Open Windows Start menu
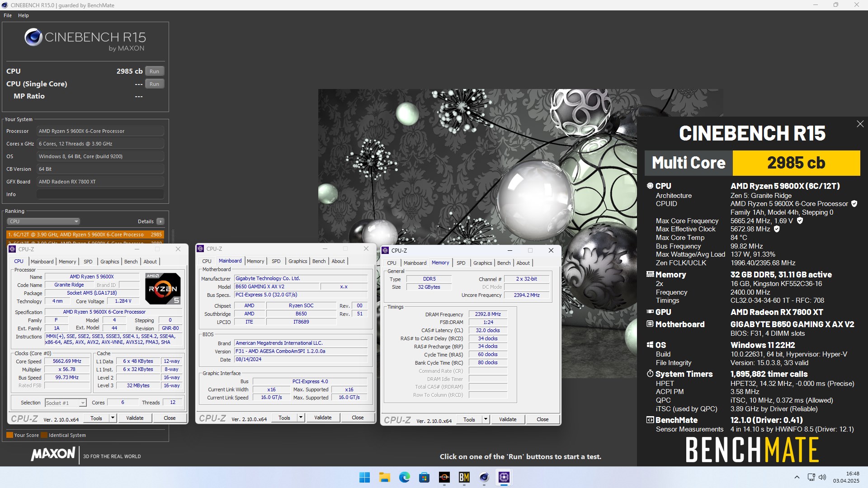 pyautogui.click(x=364, y=477)
